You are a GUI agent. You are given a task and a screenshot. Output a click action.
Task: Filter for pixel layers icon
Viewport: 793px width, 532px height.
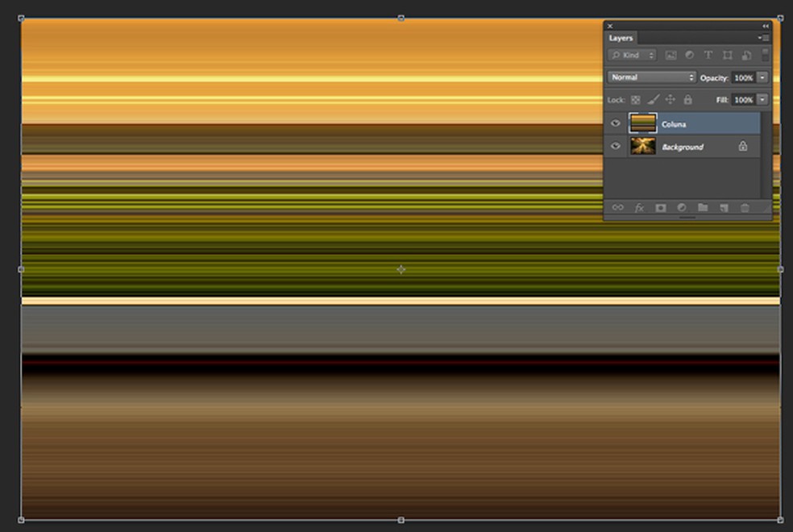coord(671,56)
